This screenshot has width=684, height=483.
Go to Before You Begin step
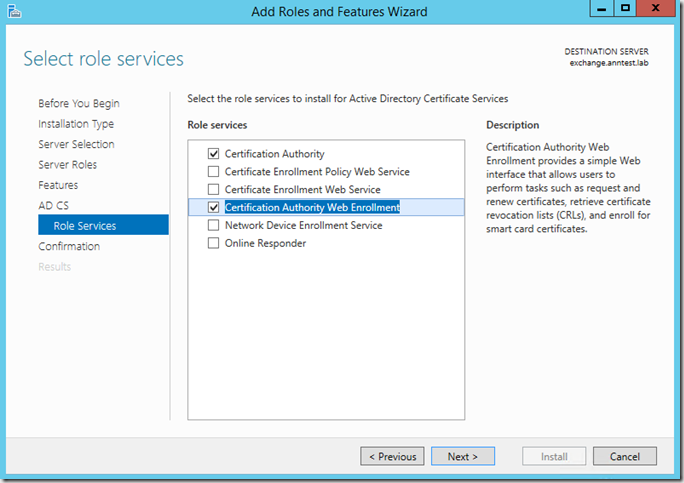[x=79, y=104]
